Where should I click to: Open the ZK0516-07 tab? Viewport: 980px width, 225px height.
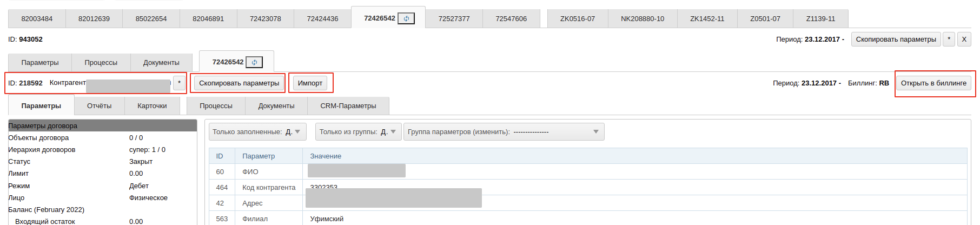tap(578, 18)
